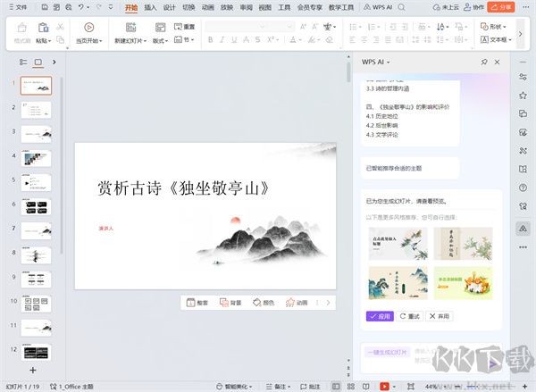Click the 重试 retry button
This screenshot has width=536, height=392.
tap(408, 316)
